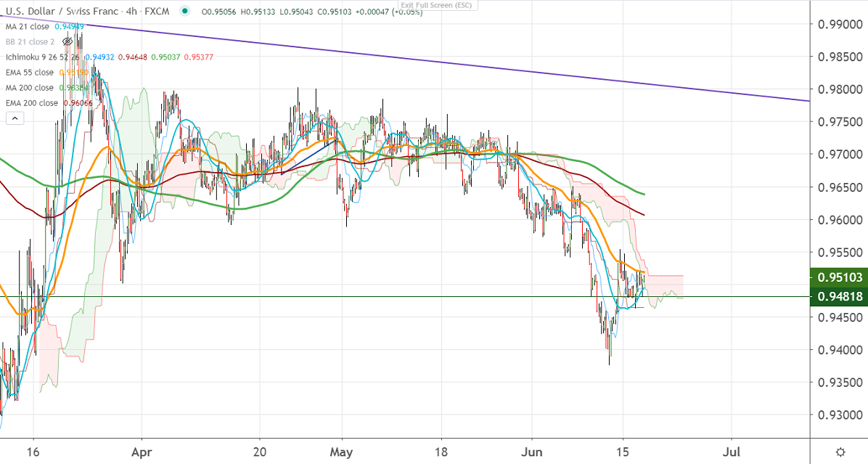
Task: Collapse the indicator legend with the chevron button
Action: 15,118
